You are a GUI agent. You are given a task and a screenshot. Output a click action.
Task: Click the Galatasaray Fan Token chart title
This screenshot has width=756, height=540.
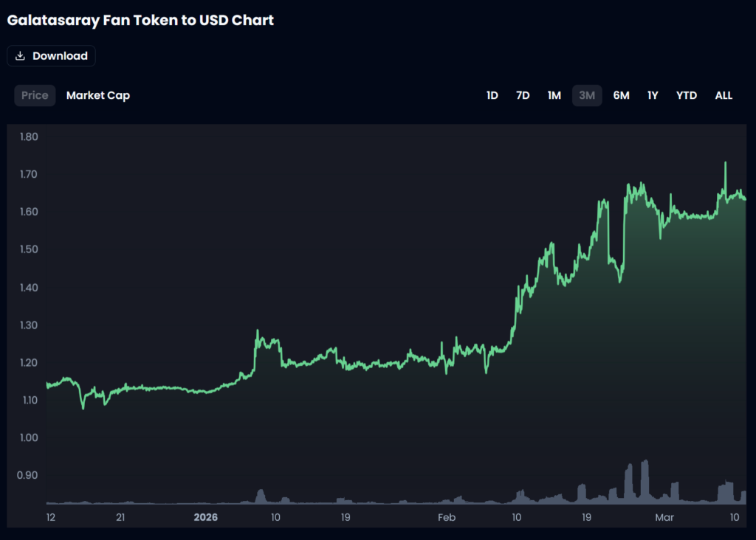[140, 20]
